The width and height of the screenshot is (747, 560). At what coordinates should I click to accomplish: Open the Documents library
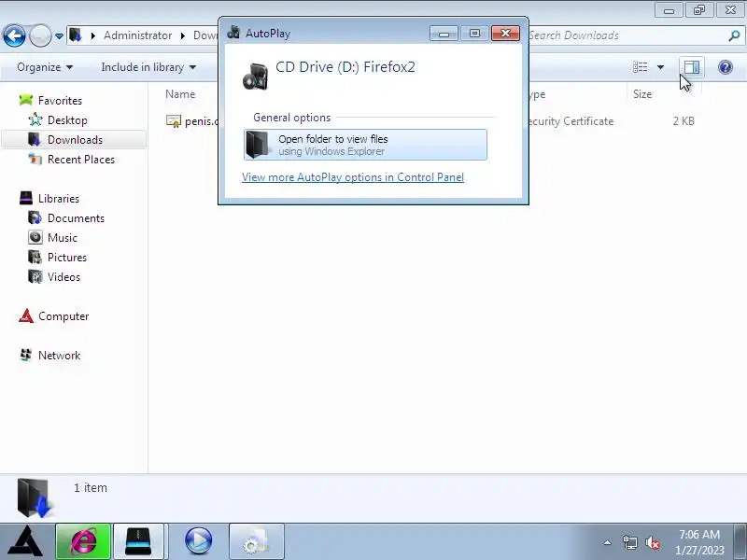pos(76,218)
